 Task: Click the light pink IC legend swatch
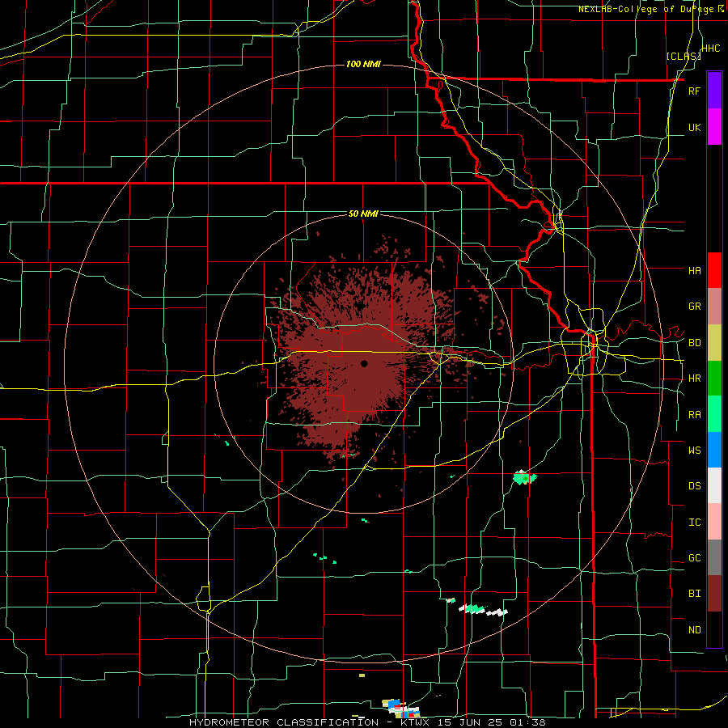[714, 522]
